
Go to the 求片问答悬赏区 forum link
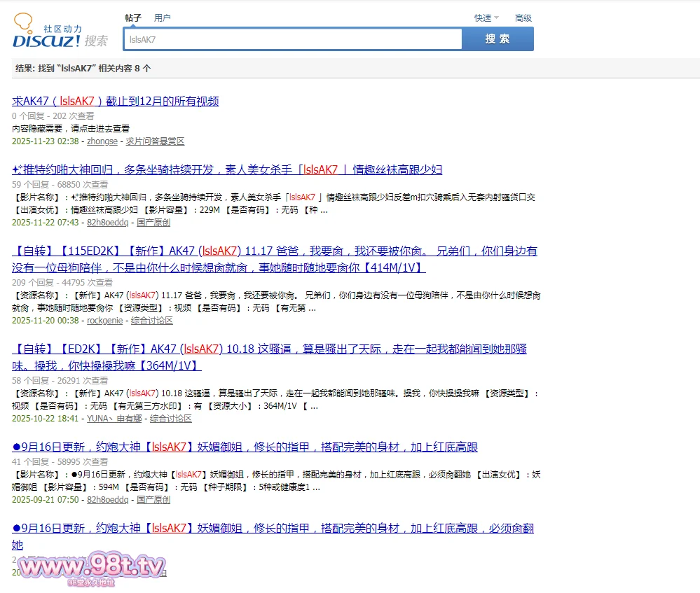tap(155, 141)
